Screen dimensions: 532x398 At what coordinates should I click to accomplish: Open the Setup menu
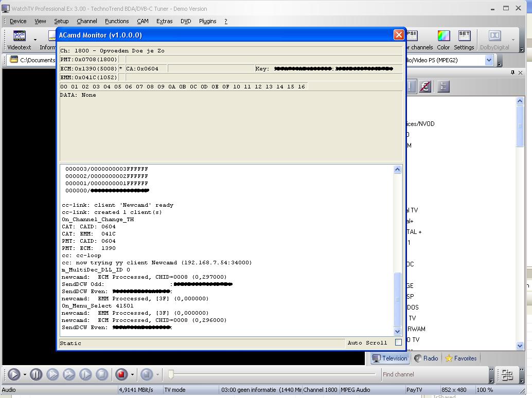(61, 21)
